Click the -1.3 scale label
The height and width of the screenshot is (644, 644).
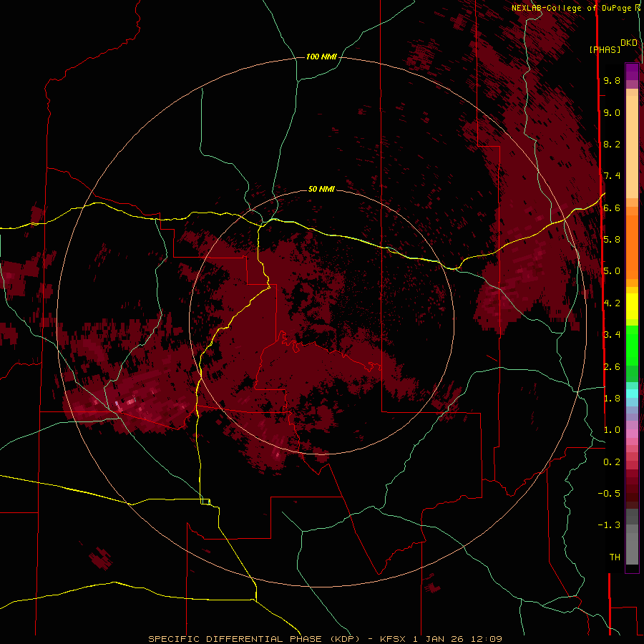point(609,525)
